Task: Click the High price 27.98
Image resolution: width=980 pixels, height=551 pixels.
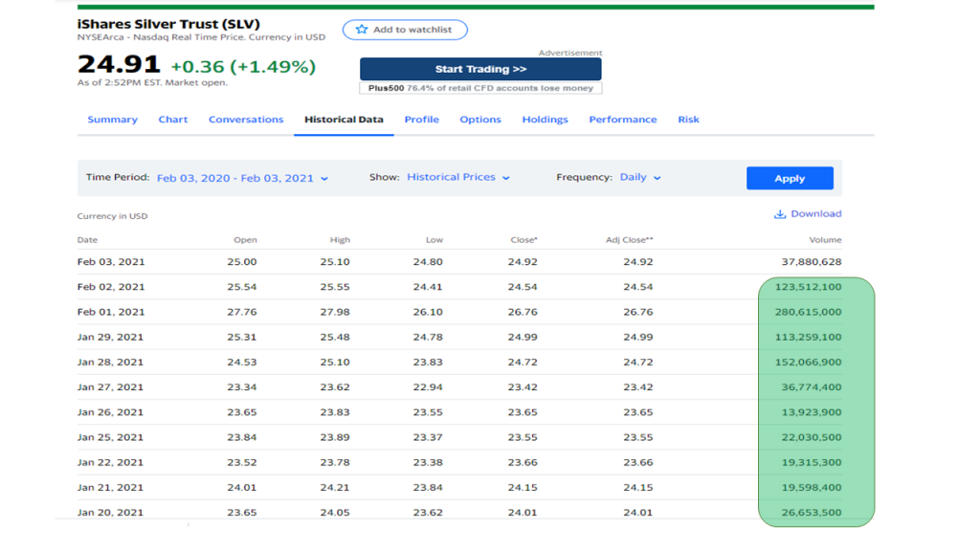Action: (x=335, y=312)
